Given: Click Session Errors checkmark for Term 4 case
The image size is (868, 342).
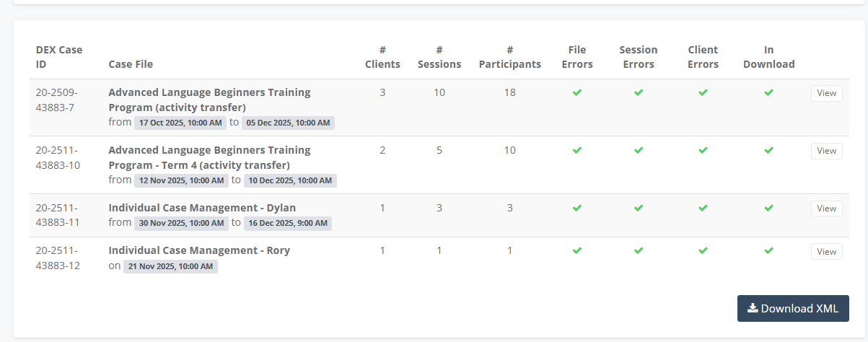Looking at the screenshot, I should (638, 150).
